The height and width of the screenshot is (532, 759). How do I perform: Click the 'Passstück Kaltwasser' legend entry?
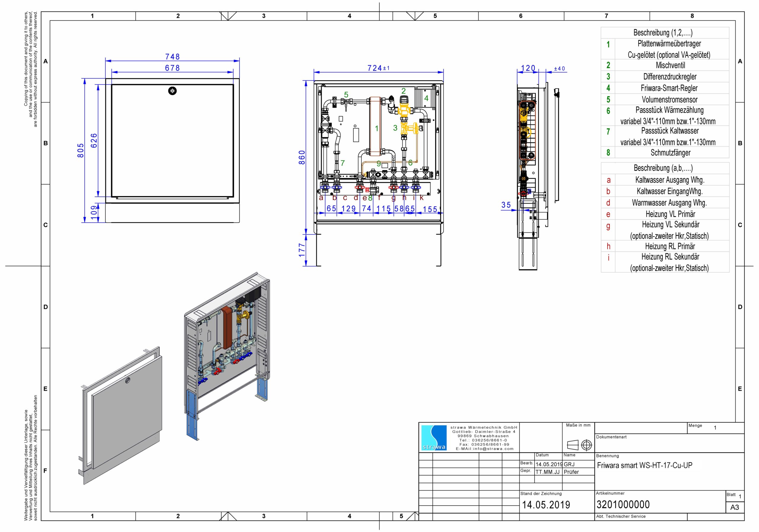tap(670, 131)
